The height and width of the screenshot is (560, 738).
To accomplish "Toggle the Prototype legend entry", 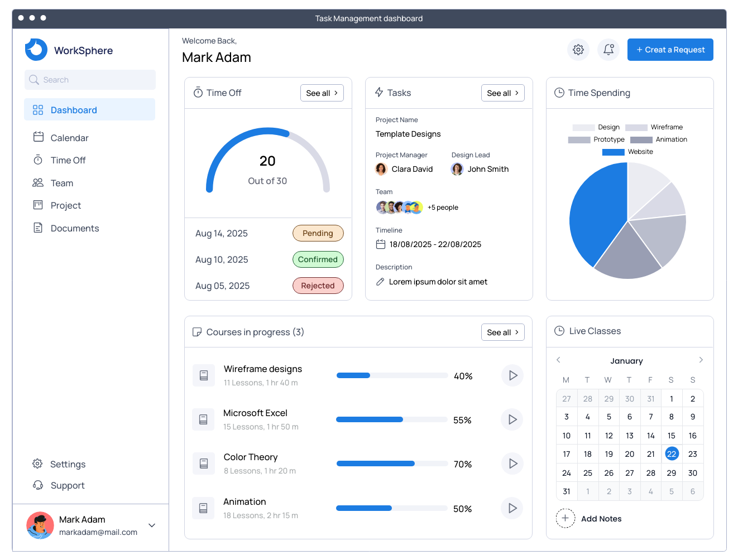I will pos(596,139).
